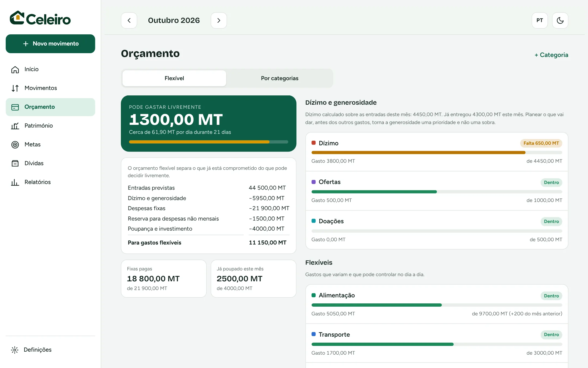Open Definições in the sidebar
The image size is (588, 368).
point(50,350)
